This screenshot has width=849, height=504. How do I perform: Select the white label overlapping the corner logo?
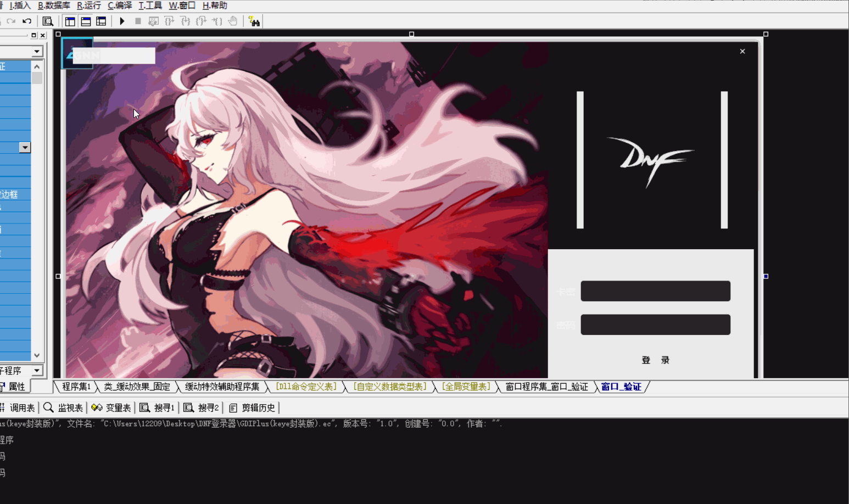pyautogui.click(x=114, y=55)
